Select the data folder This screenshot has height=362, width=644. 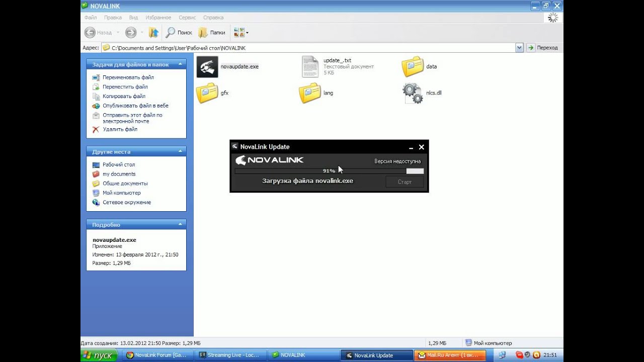point(420,66)
